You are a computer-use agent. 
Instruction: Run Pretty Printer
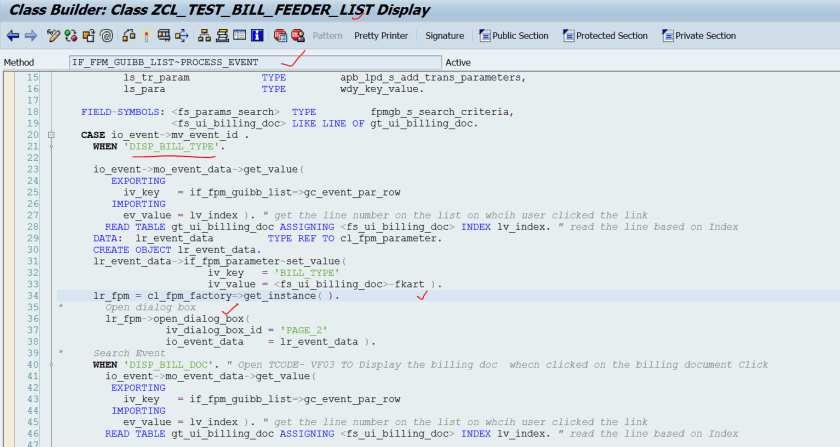381,36
